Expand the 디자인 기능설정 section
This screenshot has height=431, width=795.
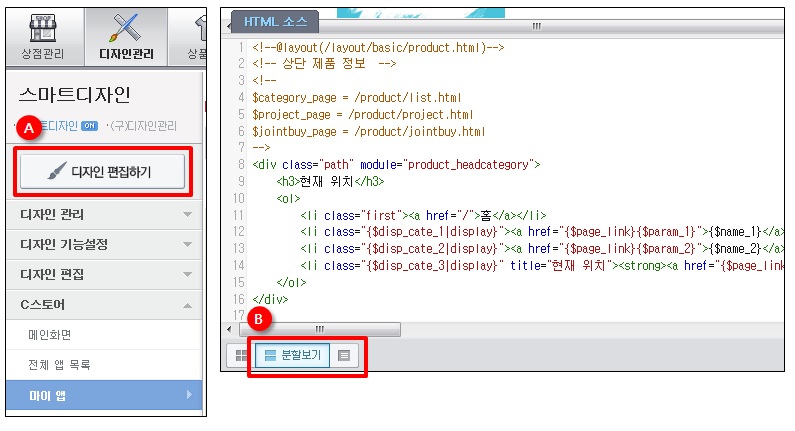(104, 244)
